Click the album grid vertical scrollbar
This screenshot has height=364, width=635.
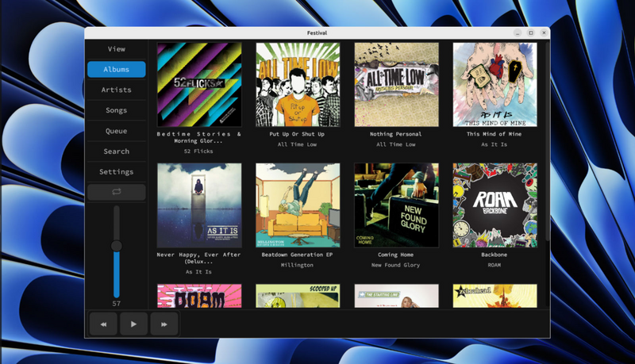click(548, 141)
